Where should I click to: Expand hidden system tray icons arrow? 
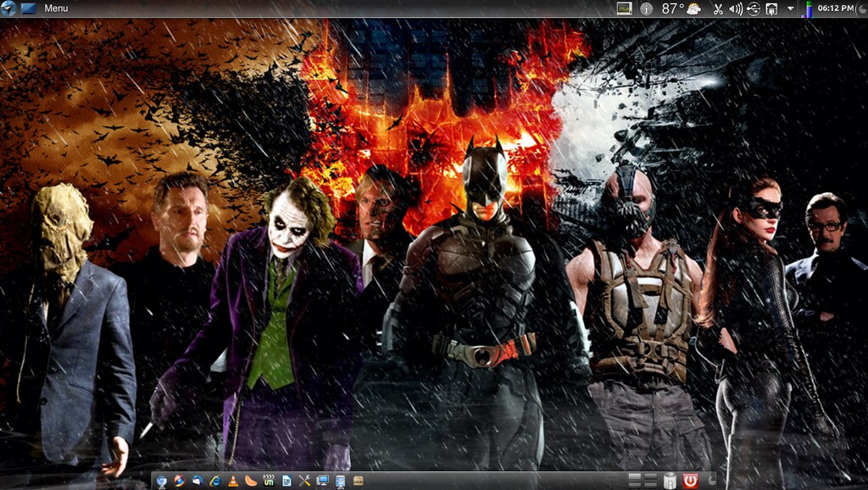coord(790,8)
